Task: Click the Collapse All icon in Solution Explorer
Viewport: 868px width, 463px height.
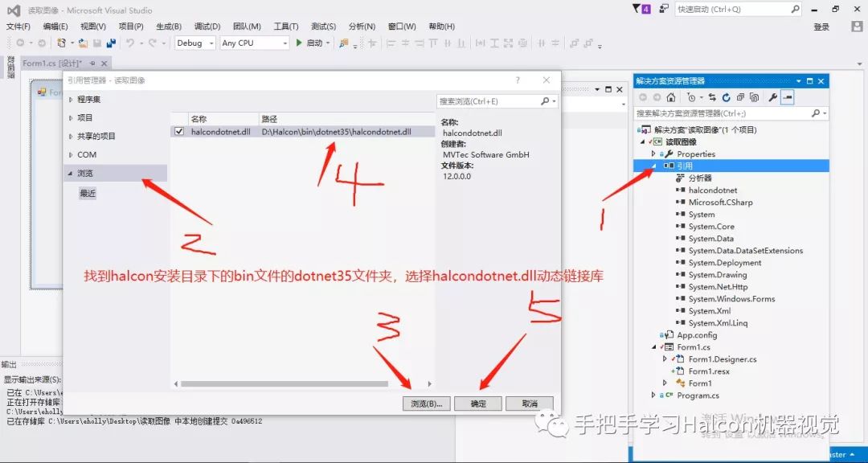Action: [x=740, y=97]
